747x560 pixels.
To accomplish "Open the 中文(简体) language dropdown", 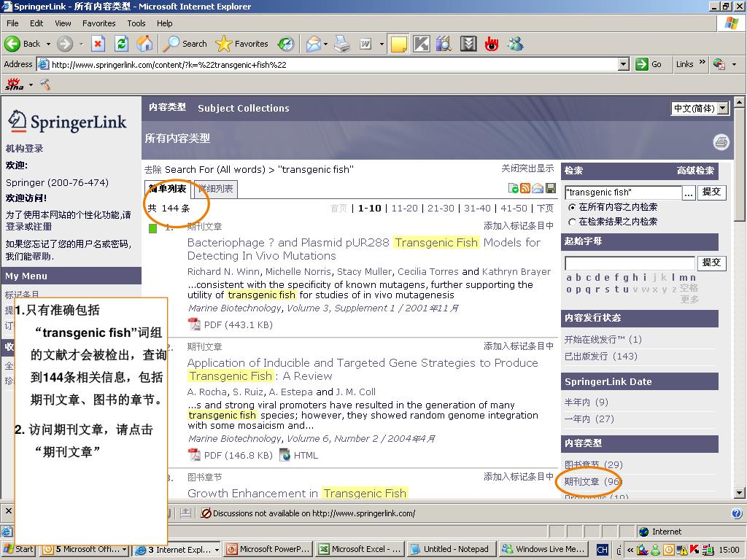I will 723,108.
